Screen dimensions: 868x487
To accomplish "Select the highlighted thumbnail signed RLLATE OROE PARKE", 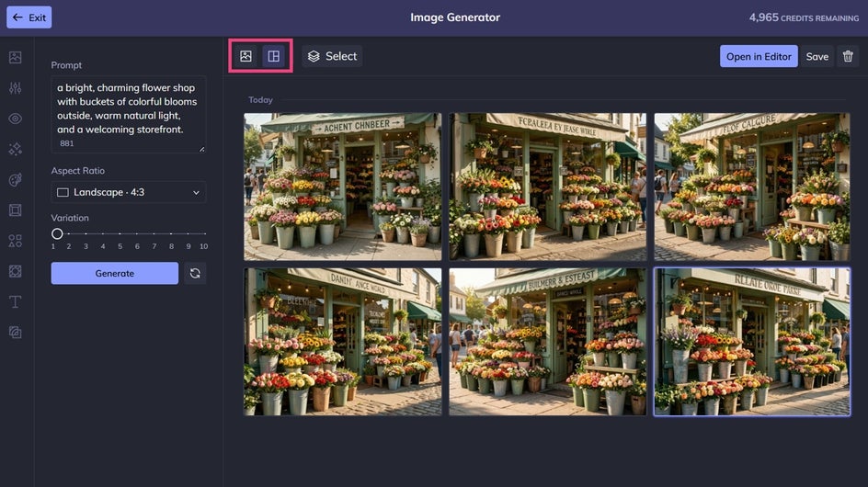I will coord(752,342).
